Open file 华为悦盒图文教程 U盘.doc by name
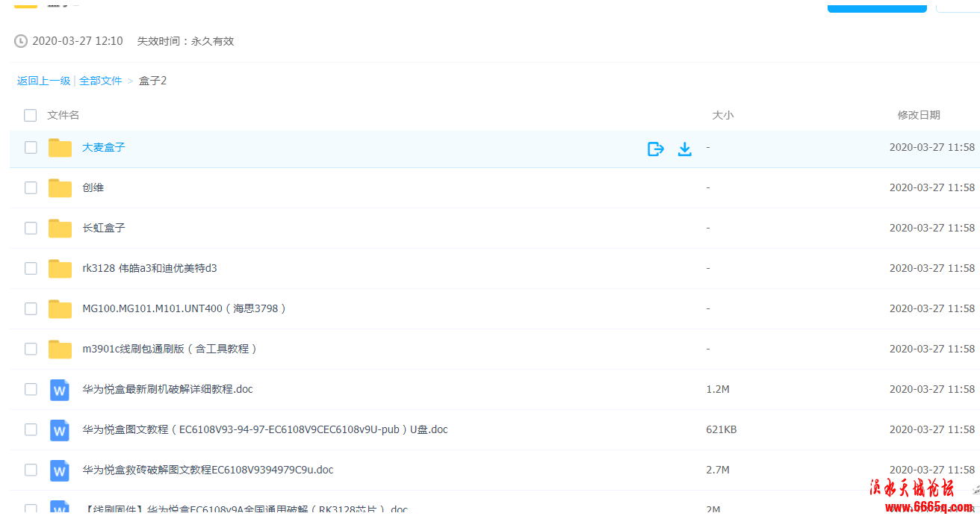The image size is (980, 519). pyautogui.click(x=265, y=429)
